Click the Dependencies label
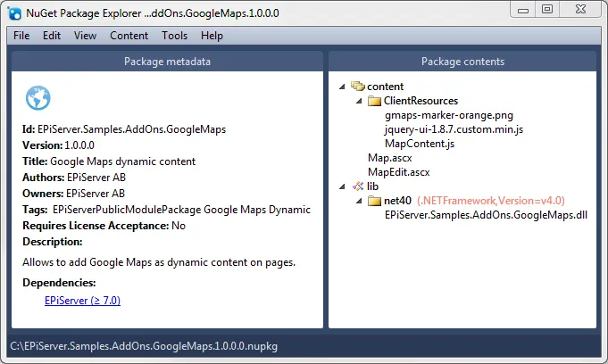This screenshot has height=364, width=608. (59, 283)
